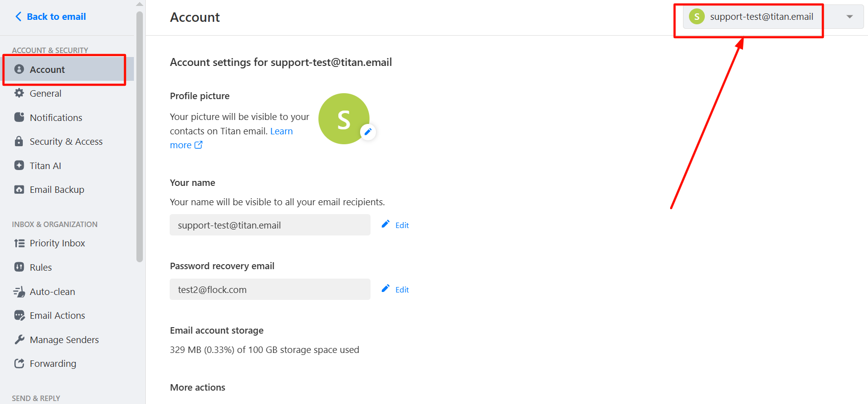Screen dimensions: 868x404
Task: Click the Priority Inbox list icon
Action: click(19, 243)
